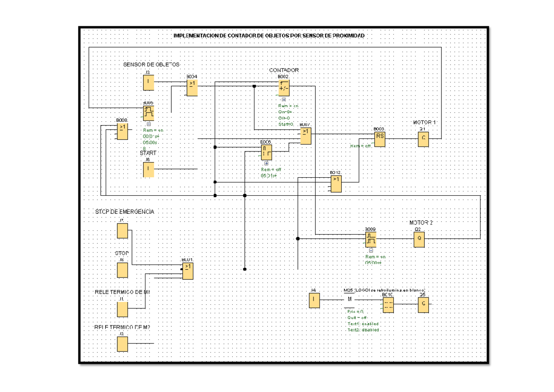Image resolution: width=554 pixels, height=392 pixels.
Task: Select the M25 backlight flag block
Action: (349, 300)
